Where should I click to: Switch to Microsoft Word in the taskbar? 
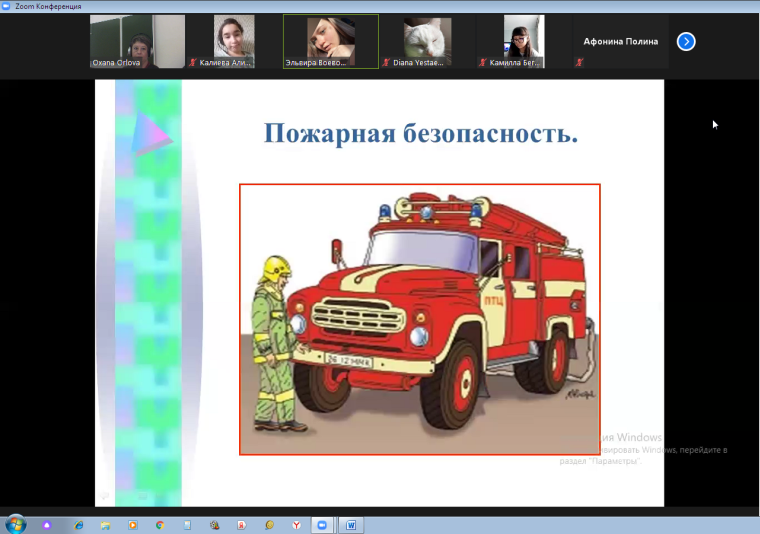(x=350, y=524)
